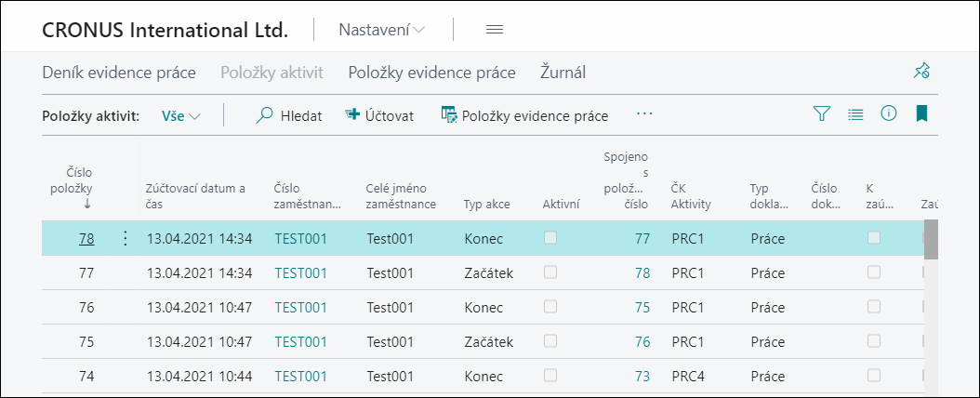This screenshot has width=980, height=398.
Task: Select entry number 76 cell
Action: pyautogui.click(x=86, y=308)
